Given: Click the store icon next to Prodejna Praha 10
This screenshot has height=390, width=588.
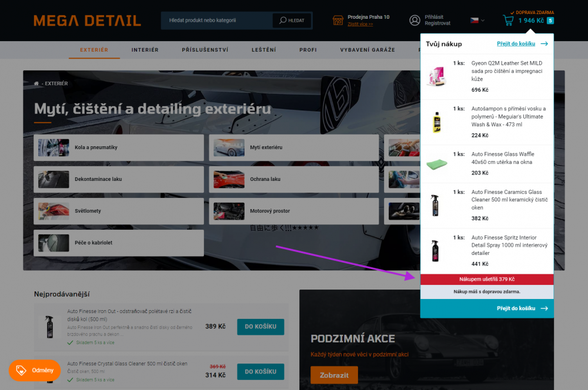Looking at the screenshot, I should click(338, 20).
